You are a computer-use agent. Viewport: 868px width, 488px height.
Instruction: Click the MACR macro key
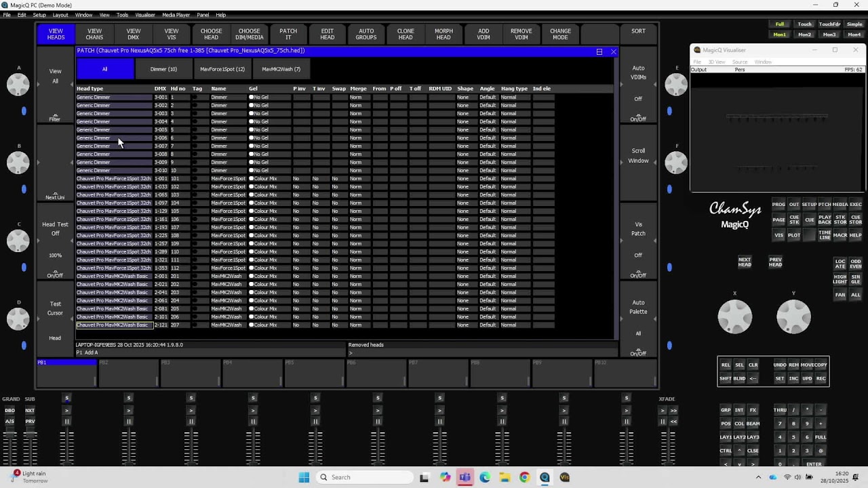pyautogui.click(x=840, y=235)
